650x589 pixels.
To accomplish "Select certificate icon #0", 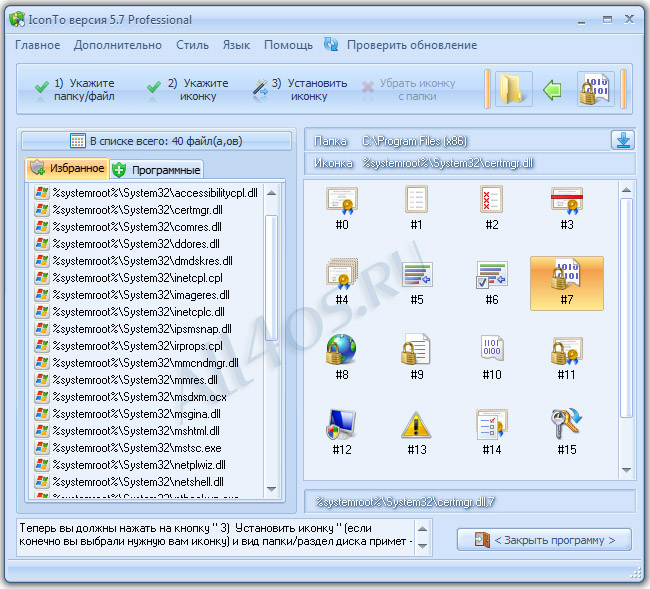I will [x=342, y=208].
